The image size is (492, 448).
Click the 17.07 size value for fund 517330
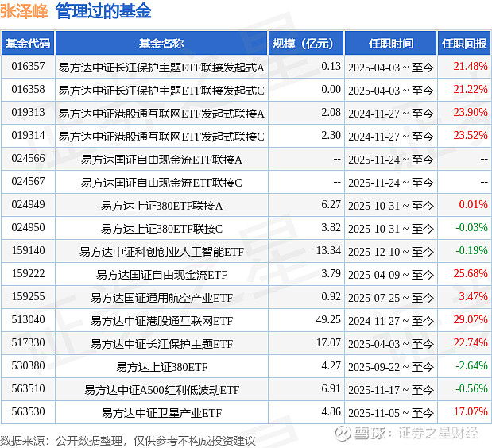tap(328, 343)
